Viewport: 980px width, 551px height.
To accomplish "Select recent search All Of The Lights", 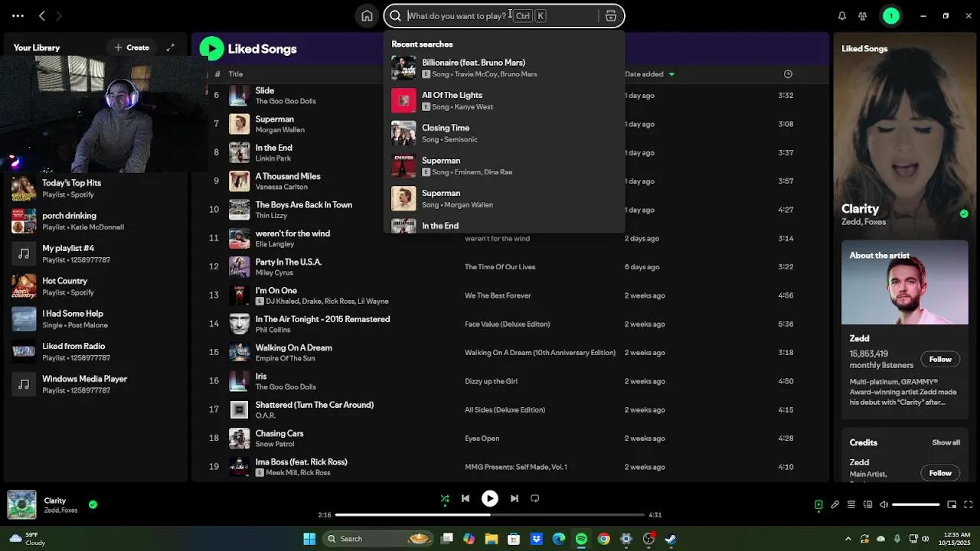I will pos(504,100).
